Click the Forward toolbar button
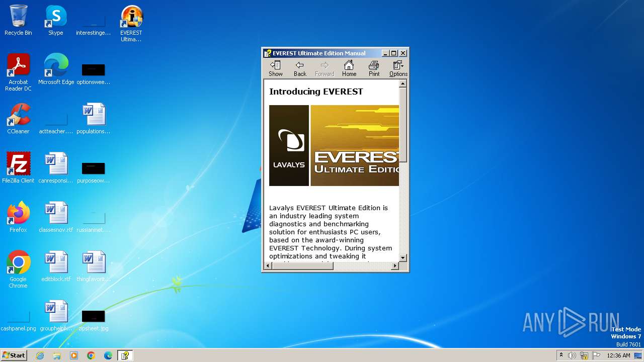The image size is (644, 362). coord(325,68)
